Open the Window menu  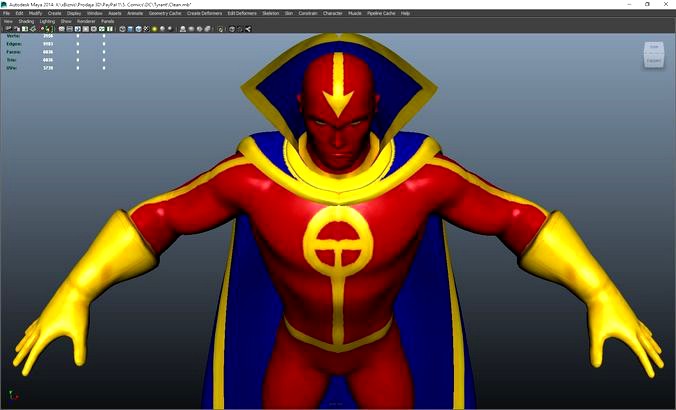(x=94, y=13)
